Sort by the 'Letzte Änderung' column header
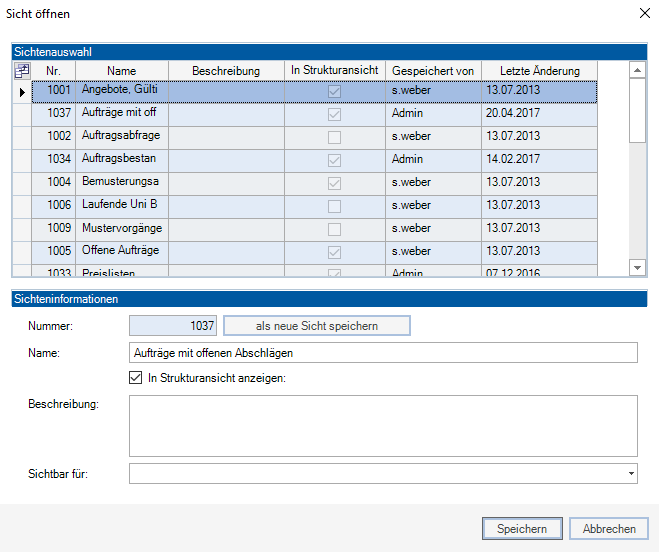The image size is (659, 552). click(539, 71)
